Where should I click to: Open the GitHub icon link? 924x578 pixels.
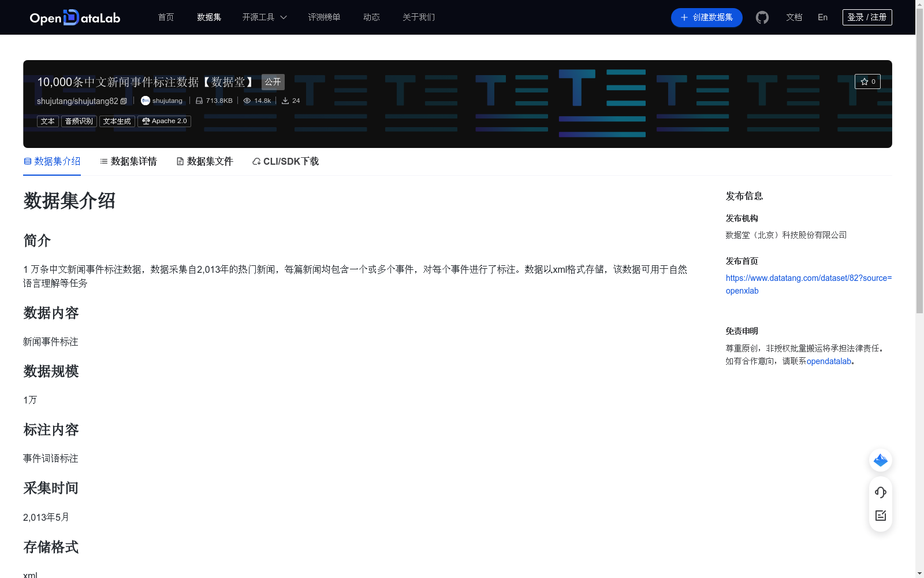762,17
